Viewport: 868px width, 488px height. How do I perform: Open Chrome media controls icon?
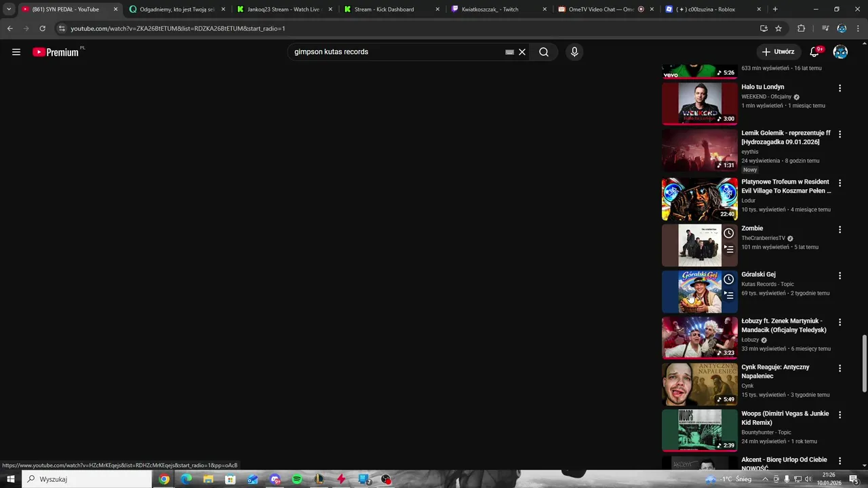tap(825, 28)
